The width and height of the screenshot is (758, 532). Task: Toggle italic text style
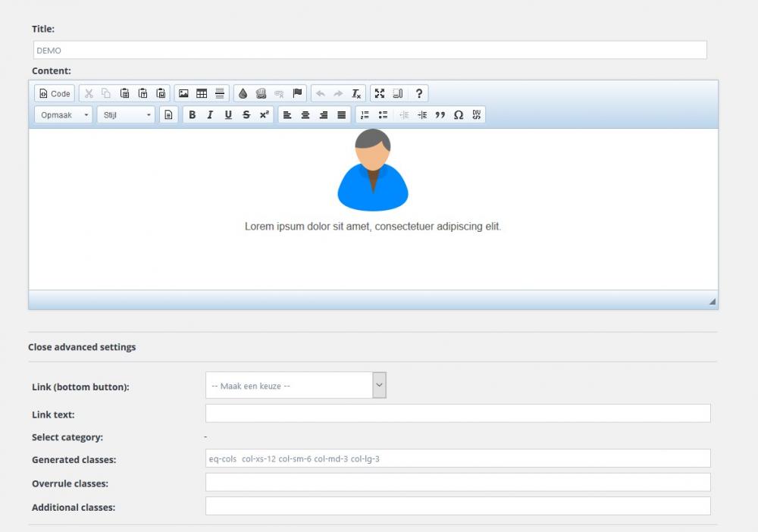(210, 115)
